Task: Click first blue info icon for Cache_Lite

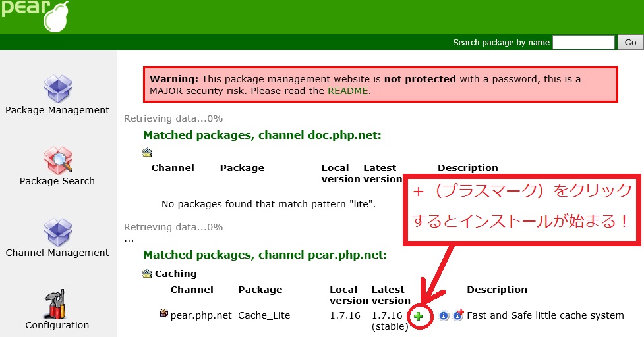Action: pos(444,316)
